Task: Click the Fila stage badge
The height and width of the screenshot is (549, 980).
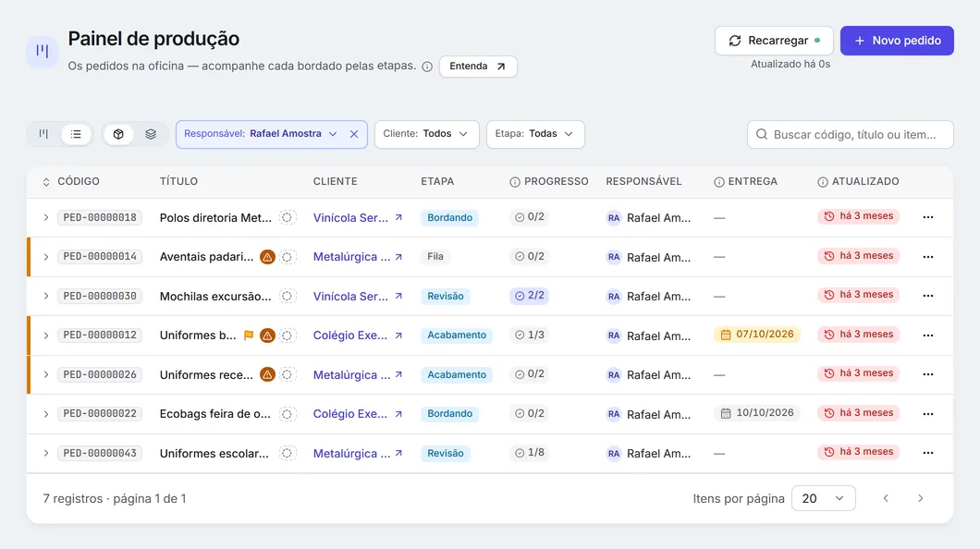Action: click(x=435, y=257)
